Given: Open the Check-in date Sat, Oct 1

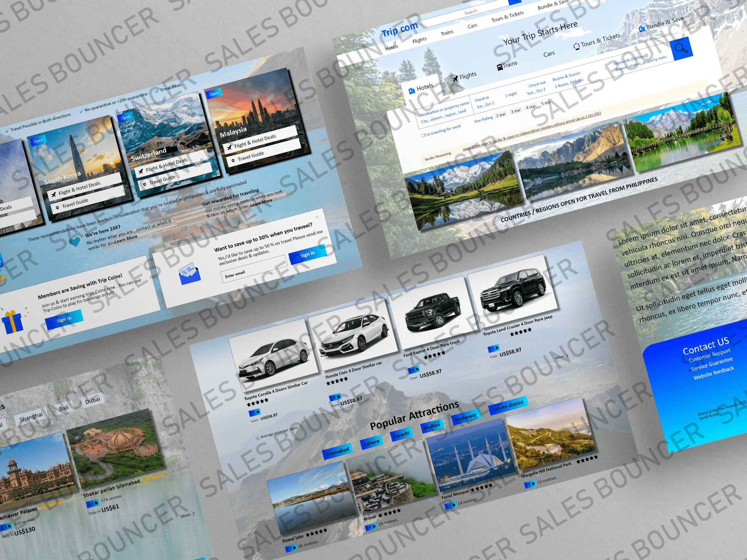Looking at the screenshot, I should (x=485, y=102).
